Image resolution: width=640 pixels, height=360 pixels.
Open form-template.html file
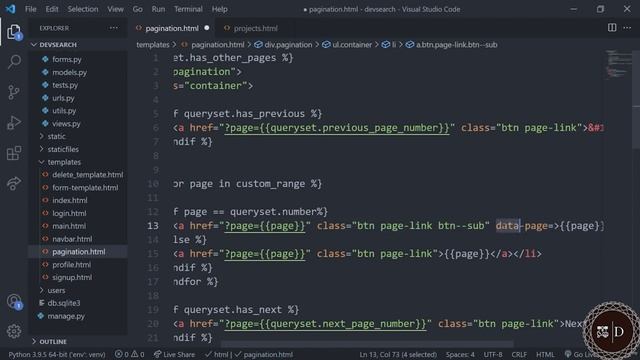(85, 187)
